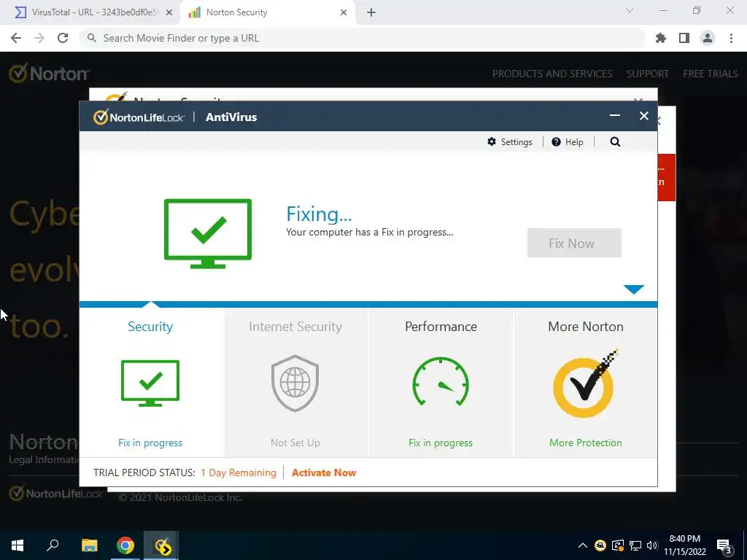747x560 pixels.
Task: Click the Not Set Up status text
Action: click(295, 443)
